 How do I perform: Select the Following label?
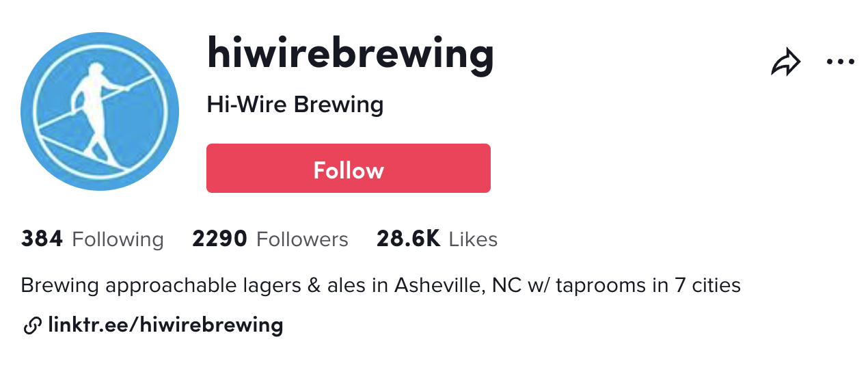[118, 240]
